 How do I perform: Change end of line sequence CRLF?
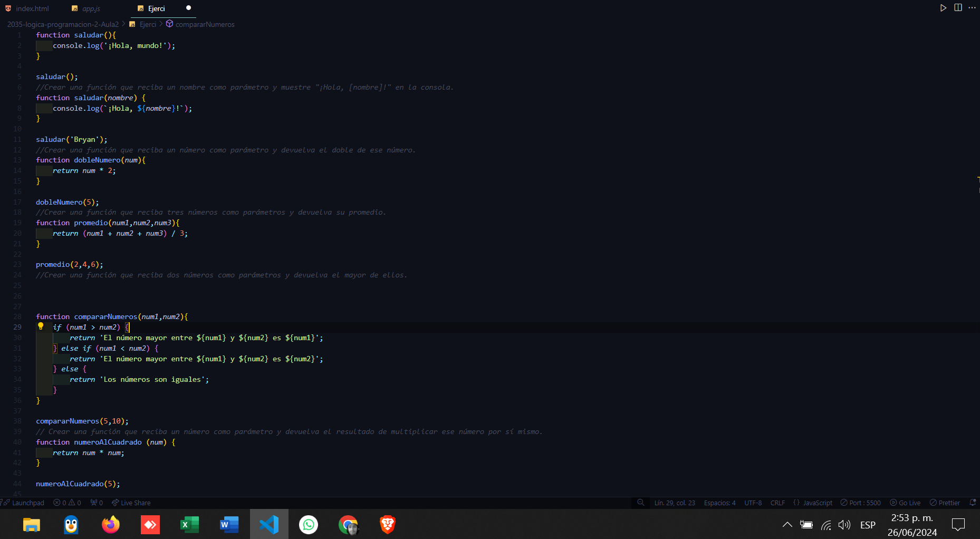(777, 503)
